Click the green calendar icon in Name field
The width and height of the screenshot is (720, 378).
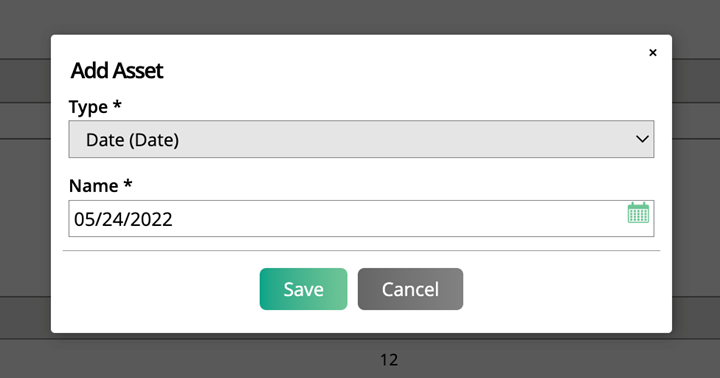(638, 213)
